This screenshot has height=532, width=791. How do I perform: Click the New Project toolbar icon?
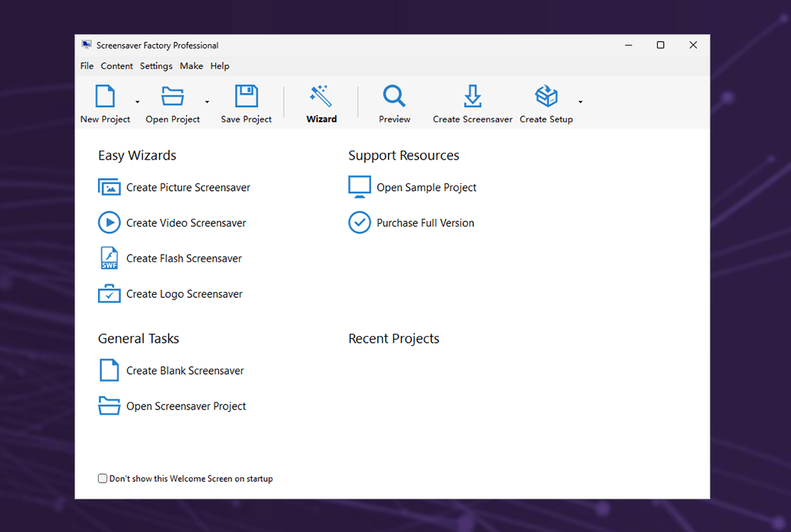pos(105,96)
